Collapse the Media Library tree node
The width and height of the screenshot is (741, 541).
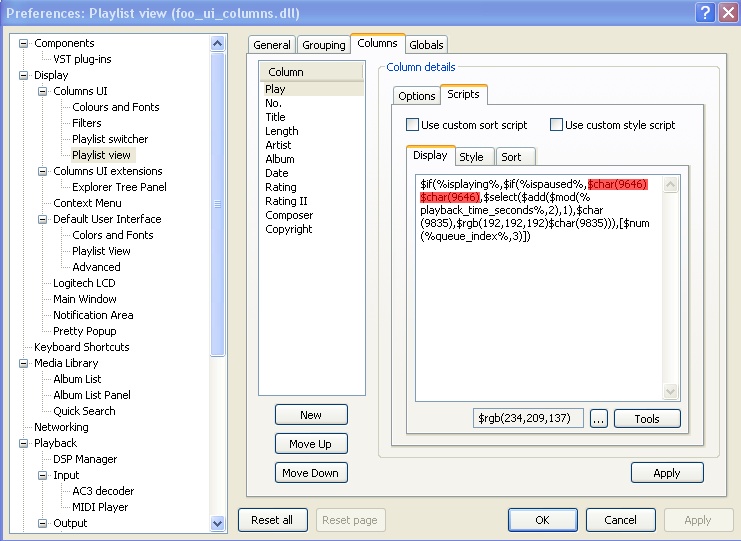(24, 363)
